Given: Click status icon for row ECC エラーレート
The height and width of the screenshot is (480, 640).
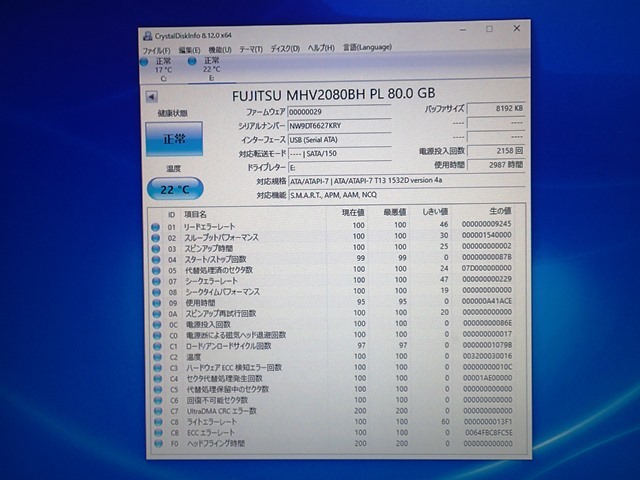Looking at the screenshot, I should pyautogui.click(x=159, y=433).
